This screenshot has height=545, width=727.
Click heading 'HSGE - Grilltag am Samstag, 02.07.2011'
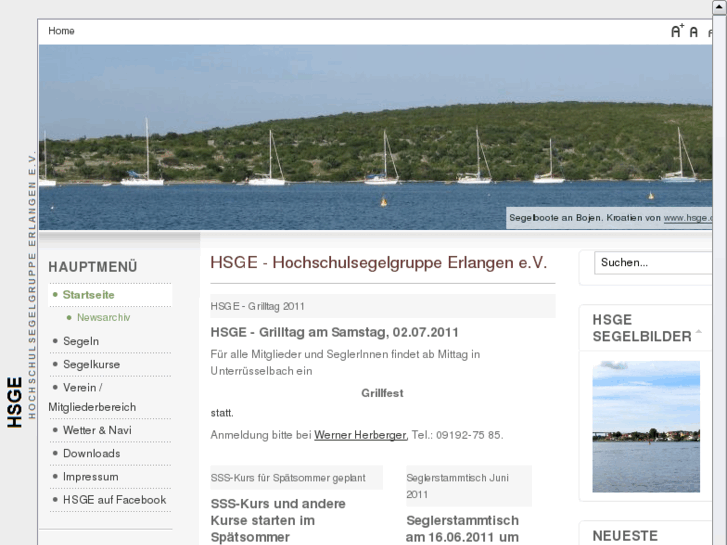tap(334, 332)
